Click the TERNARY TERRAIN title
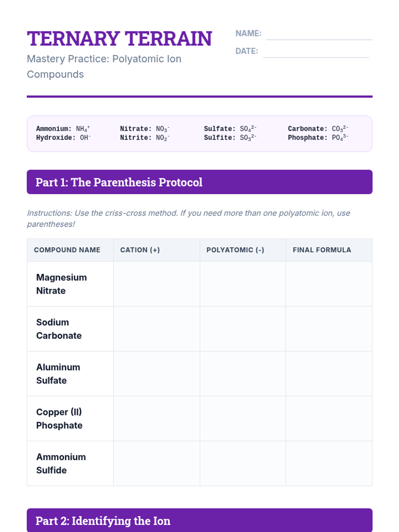The image size is (399, 532). click(119, 39)
